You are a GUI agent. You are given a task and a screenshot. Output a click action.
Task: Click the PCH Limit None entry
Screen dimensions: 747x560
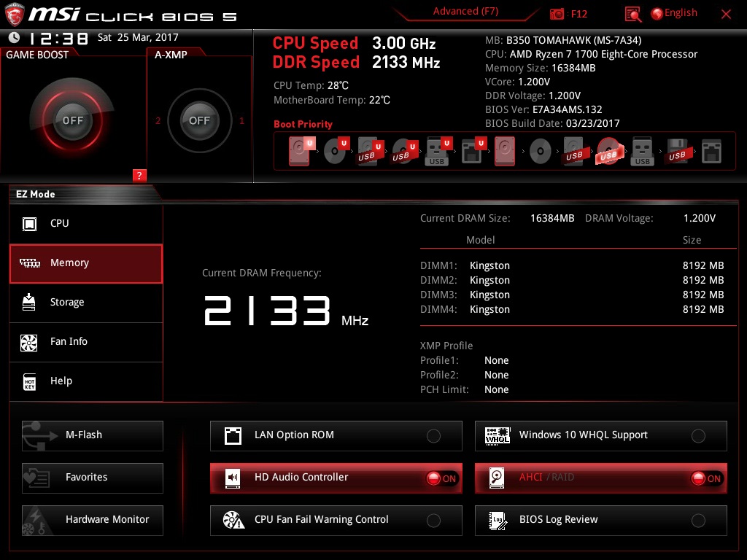coord(465,389)
